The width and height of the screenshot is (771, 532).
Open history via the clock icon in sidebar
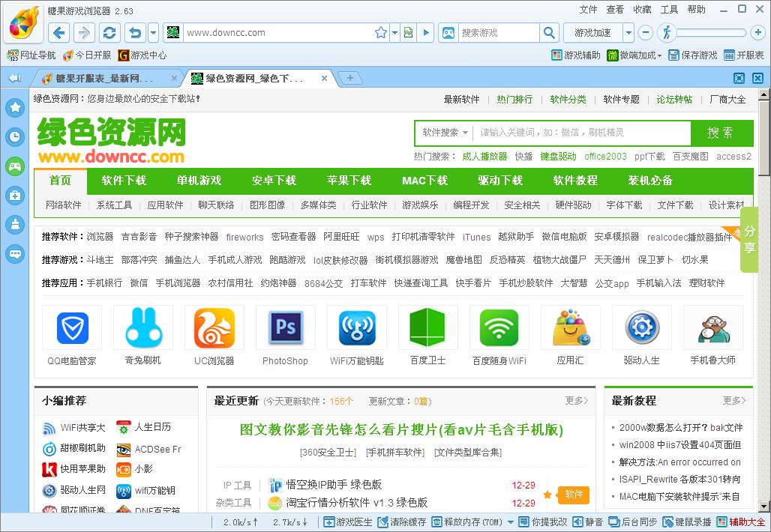(15, 136)
